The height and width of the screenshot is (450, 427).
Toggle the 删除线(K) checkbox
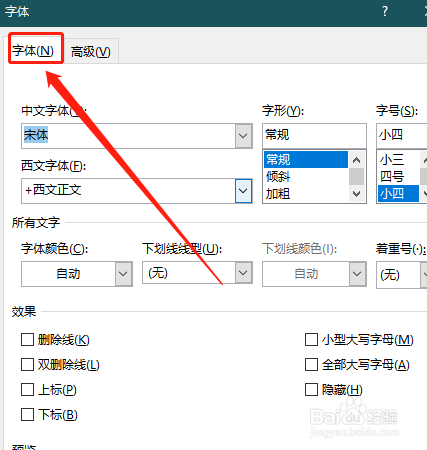[x=27, y=340]
